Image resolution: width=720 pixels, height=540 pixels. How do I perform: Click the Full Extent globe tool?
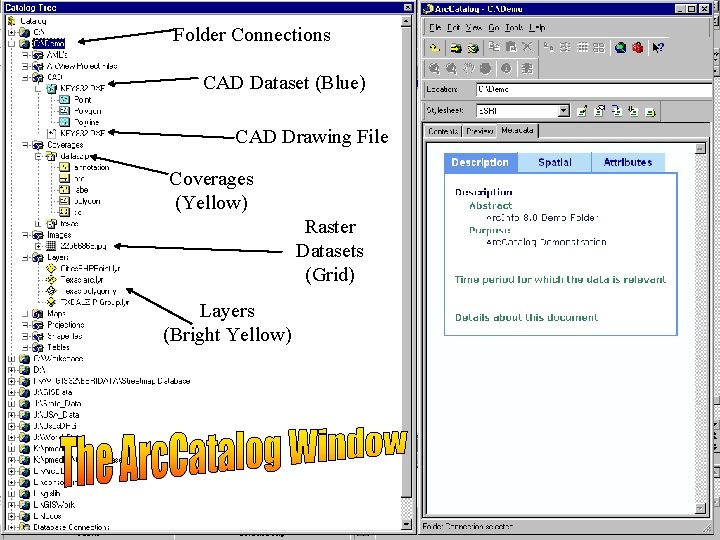point(485,68)
